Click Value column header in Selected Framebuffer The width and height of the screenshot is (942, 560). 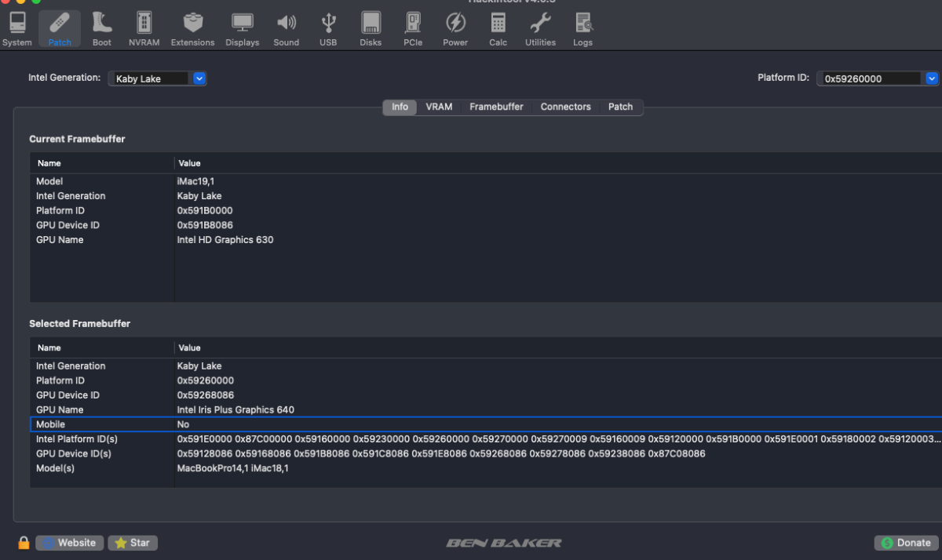click(x=558, y=347)
